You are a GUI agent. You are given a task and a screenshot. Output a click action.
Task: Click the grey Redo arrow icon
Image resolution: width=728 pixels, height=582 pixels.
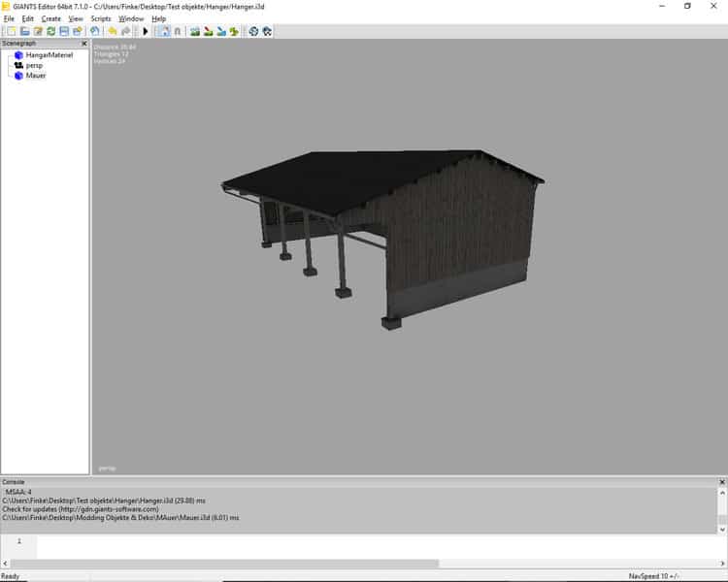point(125,31)
